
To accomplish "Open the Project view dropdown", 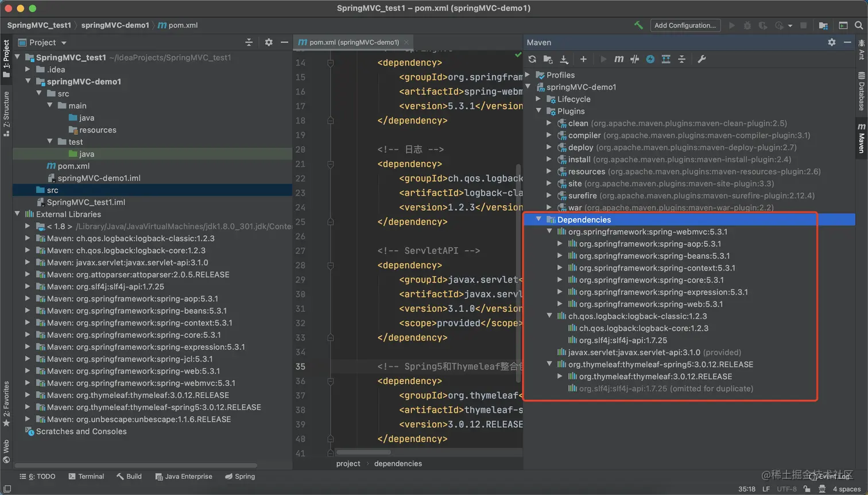I will tap(64, 42).
